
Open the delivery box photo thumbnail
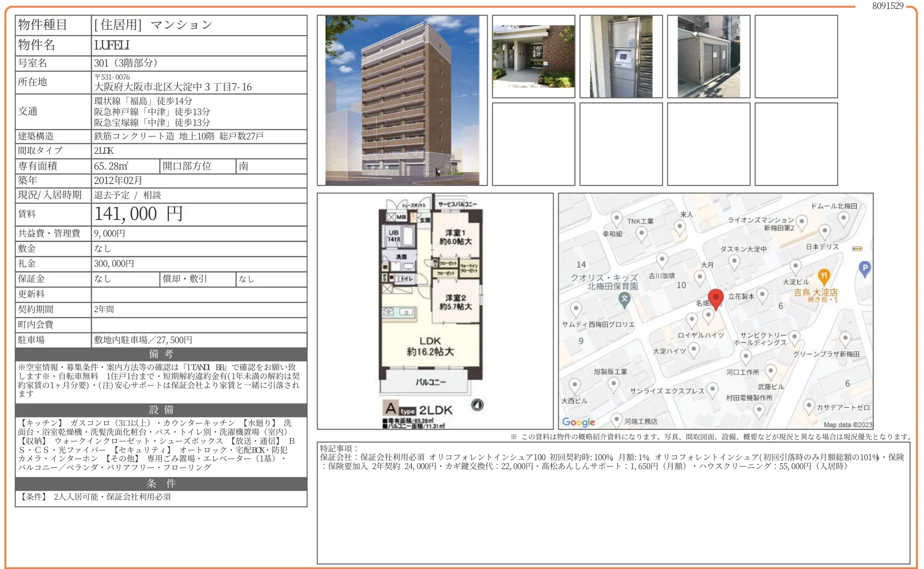(621, 56)
